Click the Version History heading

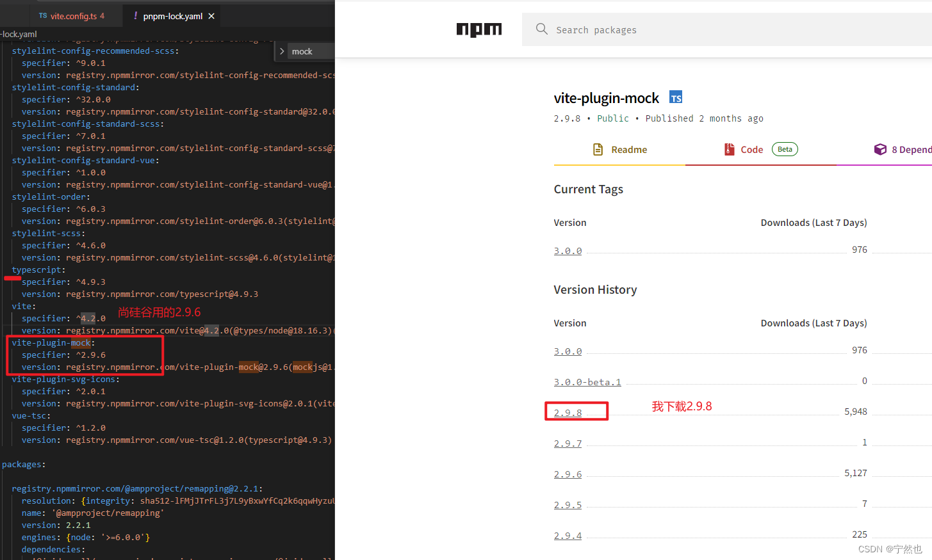pos(595,290)
